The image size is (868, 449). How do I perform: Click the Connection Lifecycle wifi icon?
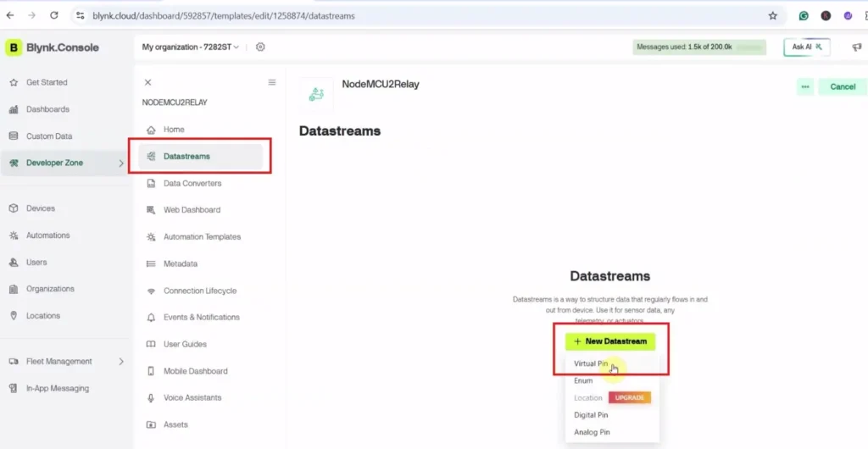click(x=151, y=291)
